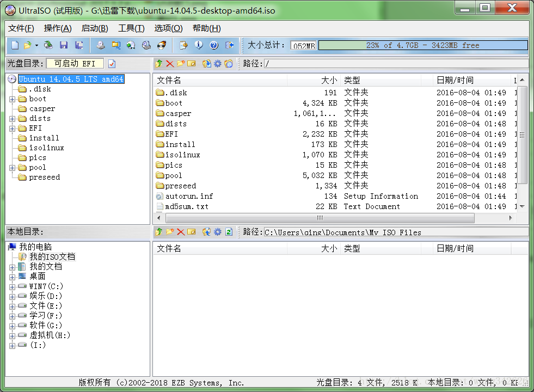Screen dimensions: 534x392
Task: Click the Convert disc image icon
Action: pos(131,45)
